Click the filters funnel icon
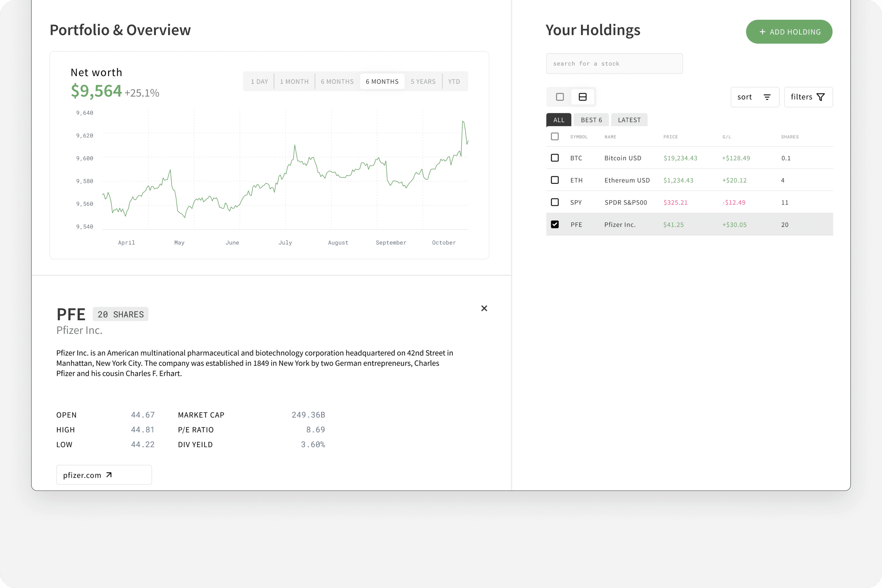 [x=821, y=97]
